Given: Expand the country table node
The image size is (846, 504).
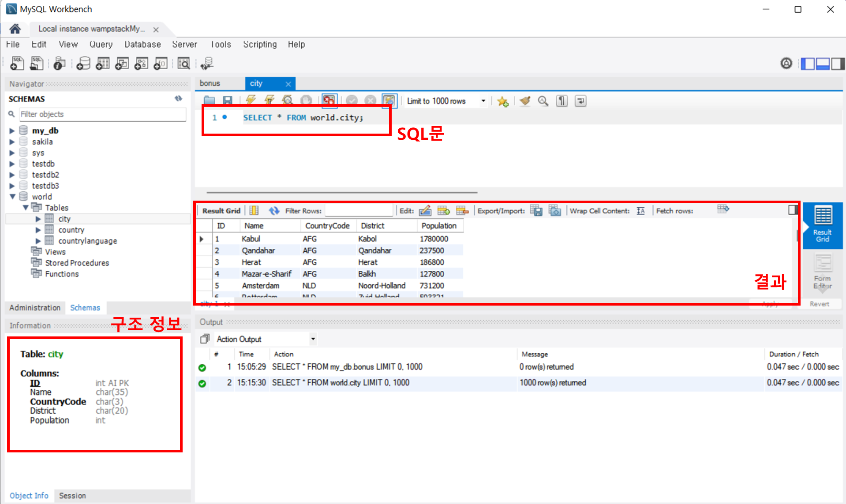Looking at the screenshot, I should [38, 230].
